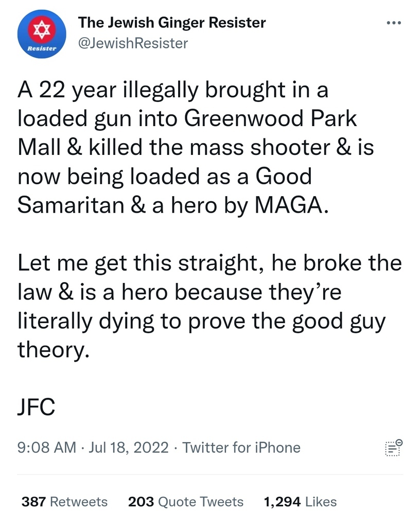Click the 'A 22 year illegally brought' line
The width and height of the screenshot is (420, 527).
[x=173, y=91]
